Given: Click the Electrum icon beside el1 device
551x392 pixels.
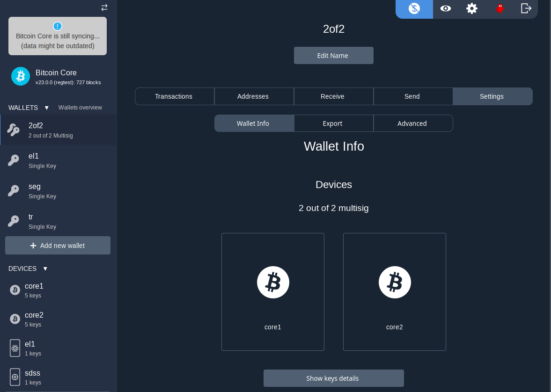Looking at the screenshot, I should pos(15,348).
